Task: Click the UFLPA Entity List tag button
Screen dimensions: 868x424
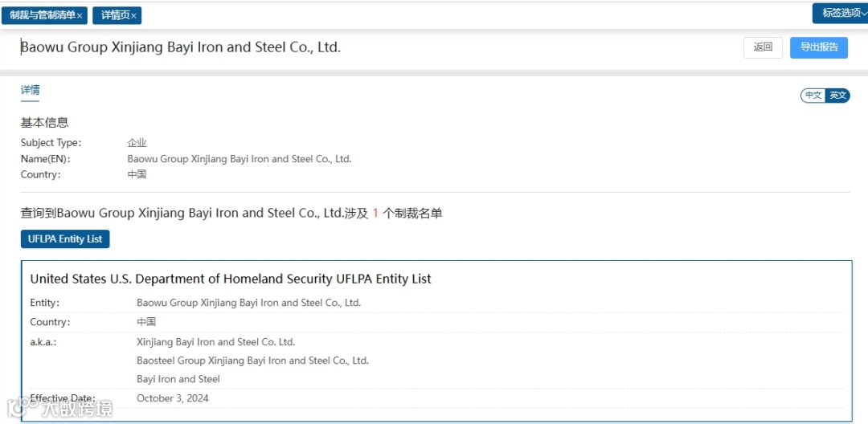Action: coord(65,238)
